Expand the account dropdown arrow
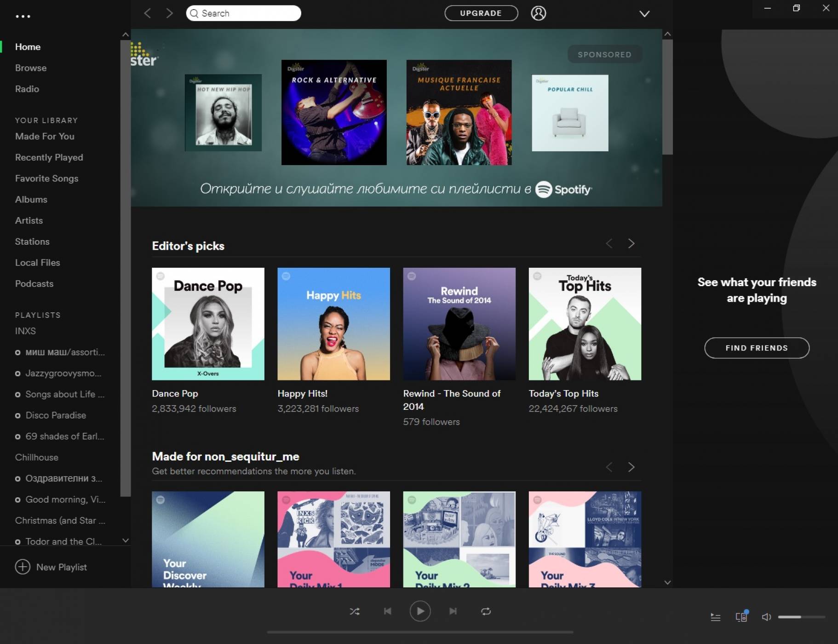The width and height of the screenshot is (838, 644). pyautogui.click(x=644, y=14)
